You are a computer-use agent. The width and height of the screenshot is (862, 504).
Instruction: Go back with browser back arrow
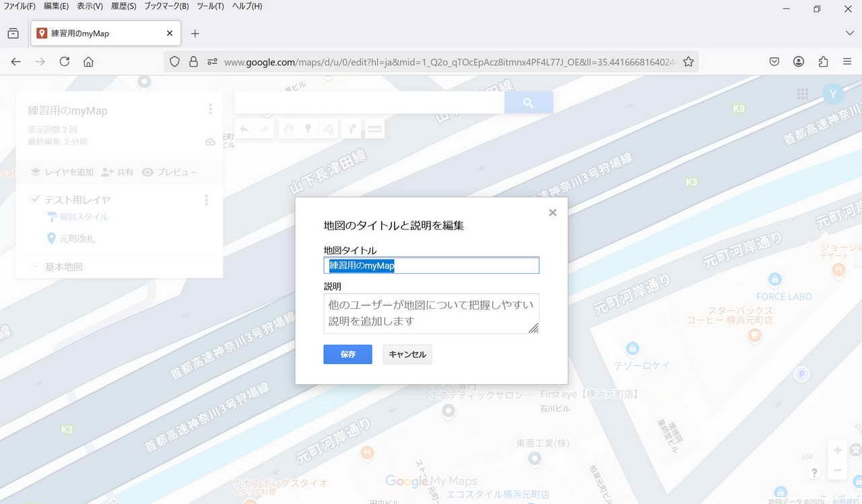[15, 61]
